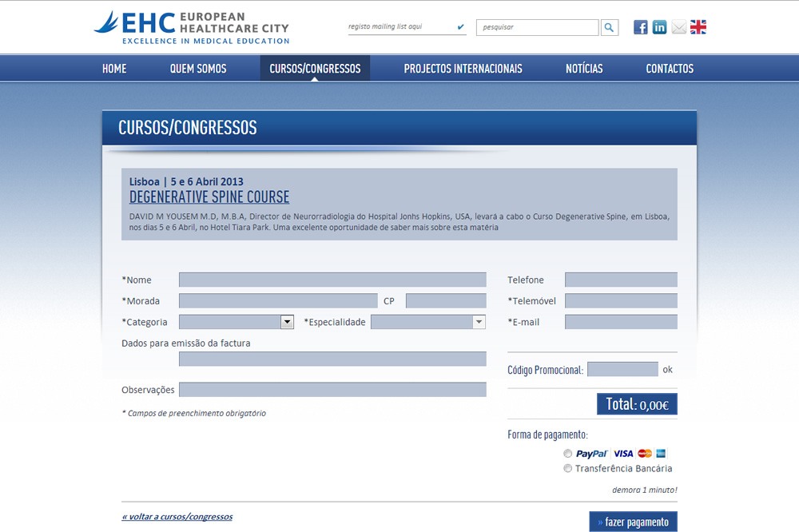Open DEGENERATIVE SPINE COURSE link
The image size is (799, 532).
(x=209, y=197)
